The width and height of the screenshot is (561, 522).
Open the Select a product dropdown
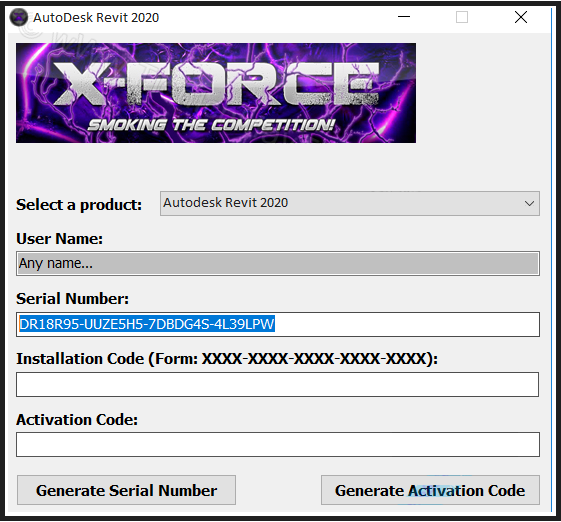350,203
